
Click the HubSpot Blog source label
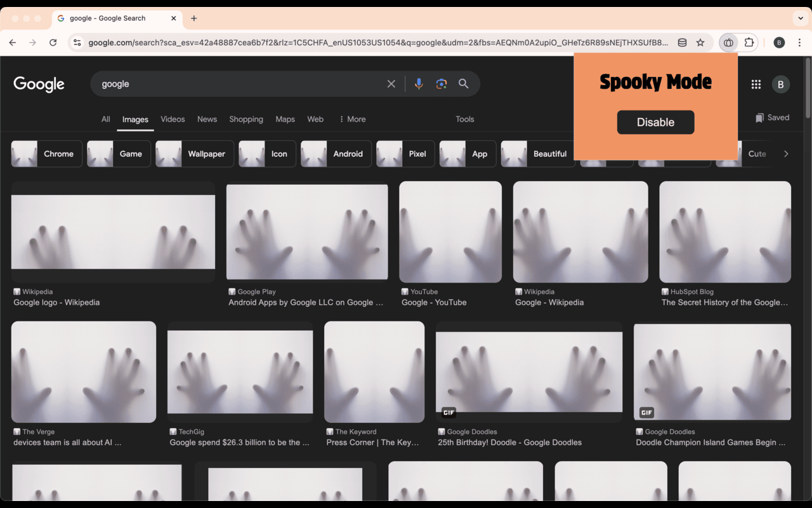tap(692, 292)
